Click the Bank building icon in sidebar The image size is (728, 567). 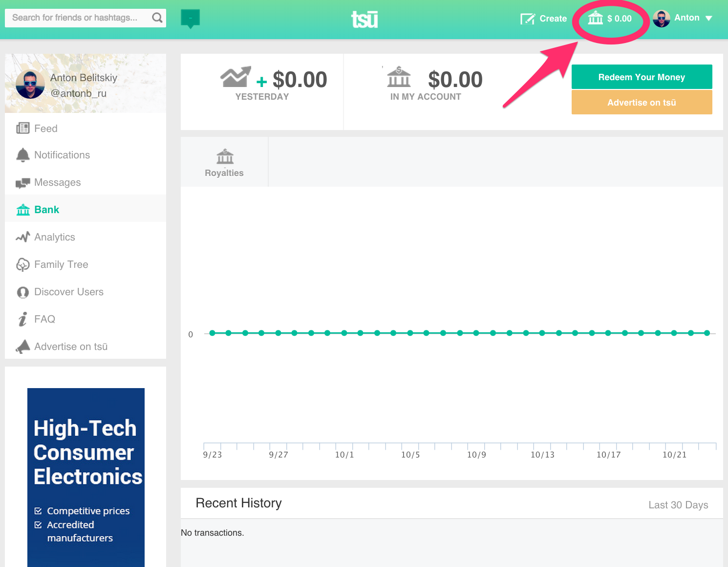pyautogui.click(x=23, y=210)
